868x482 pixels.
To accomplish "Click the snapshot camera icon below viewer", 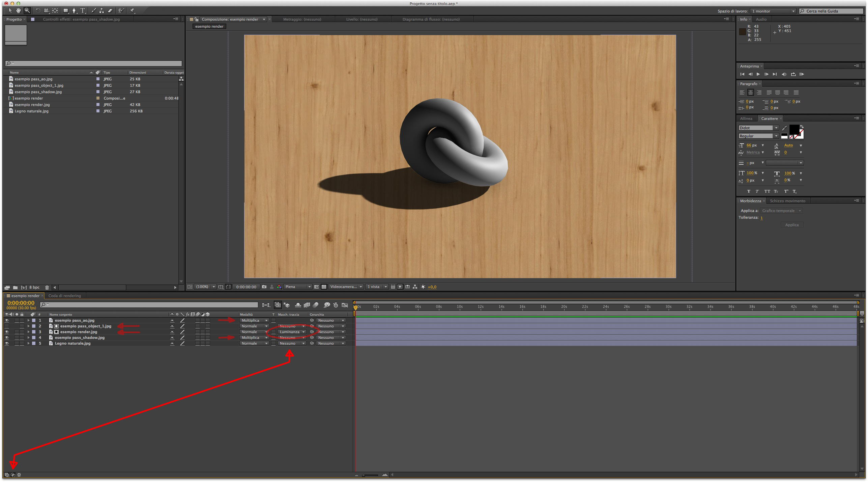I will [264, 287].
